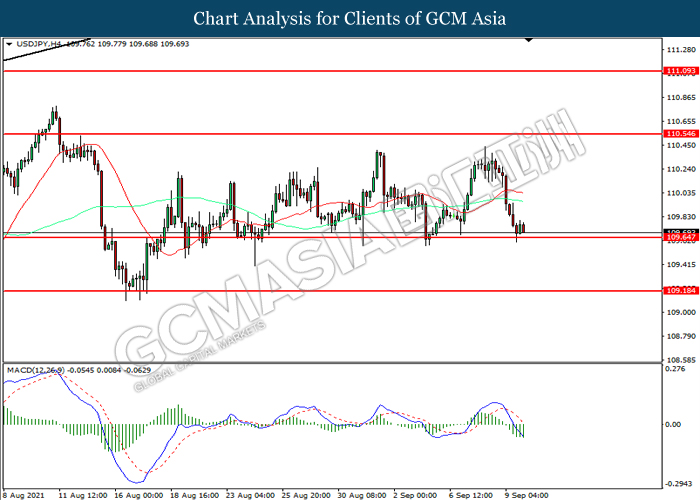Click the 109.415 price axis value

681,265
